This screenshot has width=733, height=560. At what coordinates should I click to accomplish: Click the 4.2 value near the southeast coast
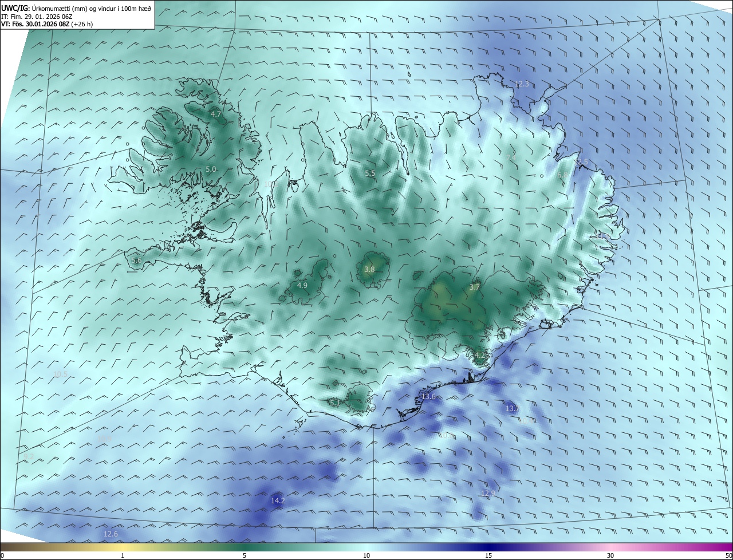[479, 355]
